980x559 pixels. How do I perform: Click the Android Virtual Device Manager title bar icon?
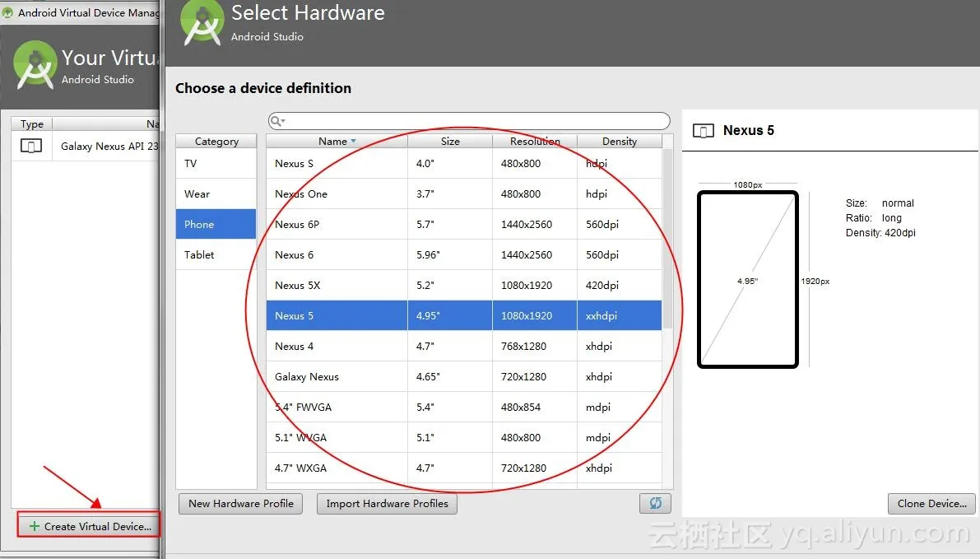click(7, 12)
